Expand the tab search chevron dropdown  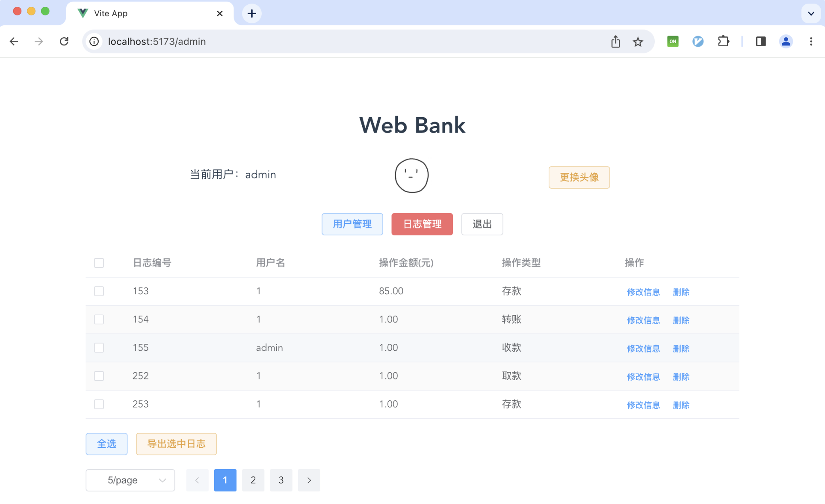[x=811, y=13]
